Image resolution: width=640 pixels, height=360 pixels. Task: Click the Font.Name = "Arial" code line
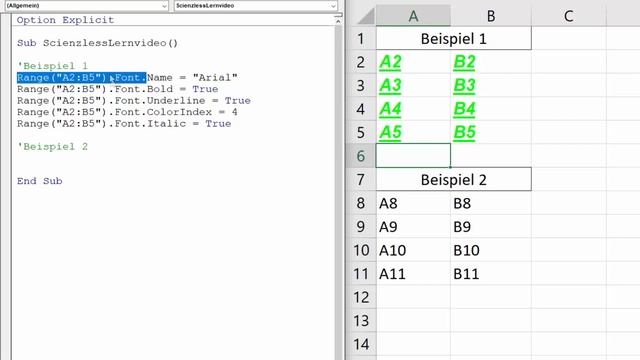click(x=127, y=77)
